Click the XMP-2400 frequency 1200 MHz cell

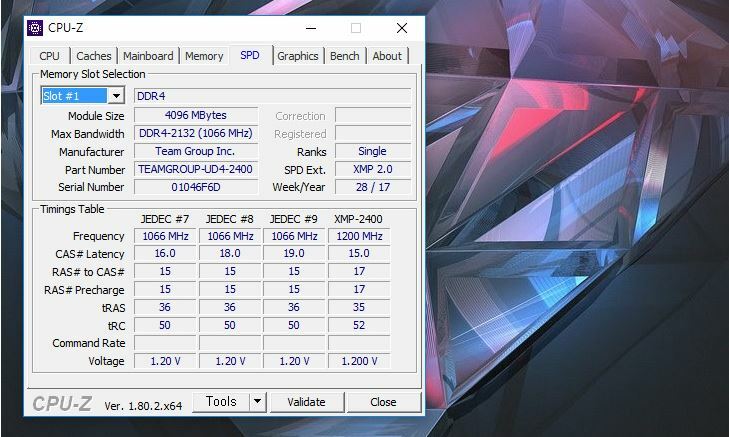pyautogui.click(x=359, y=236)
